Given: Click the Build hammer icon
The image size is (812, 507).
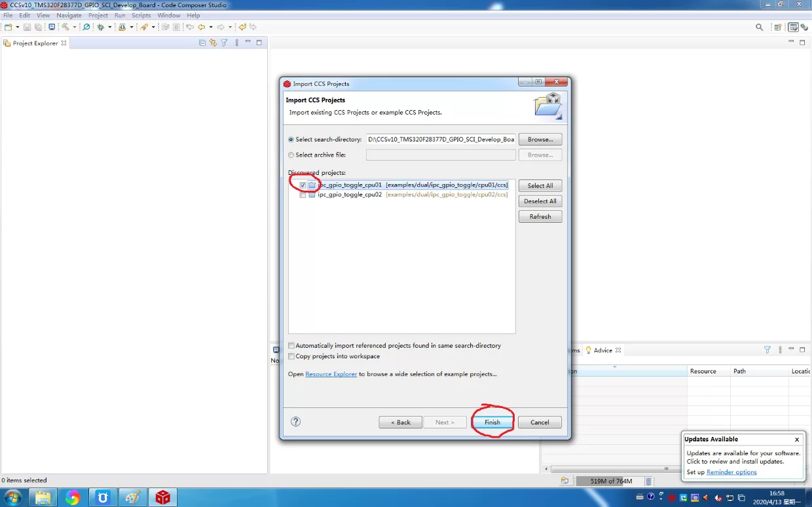Looking at the screenshot, I should (65, 27).
